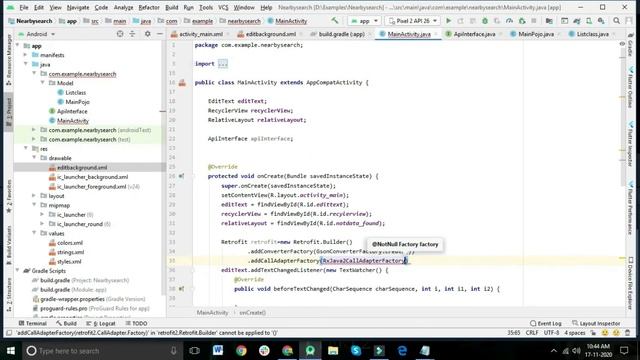Click override gutter marker beside onCreate

pyautogui.click(x=181, y=176)
